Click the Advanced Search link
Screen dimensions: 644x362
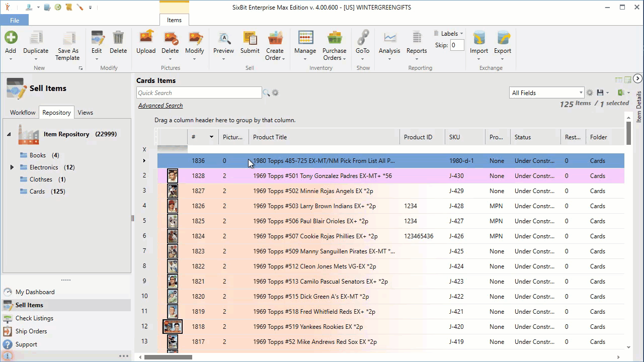click(x=160, y=106)
